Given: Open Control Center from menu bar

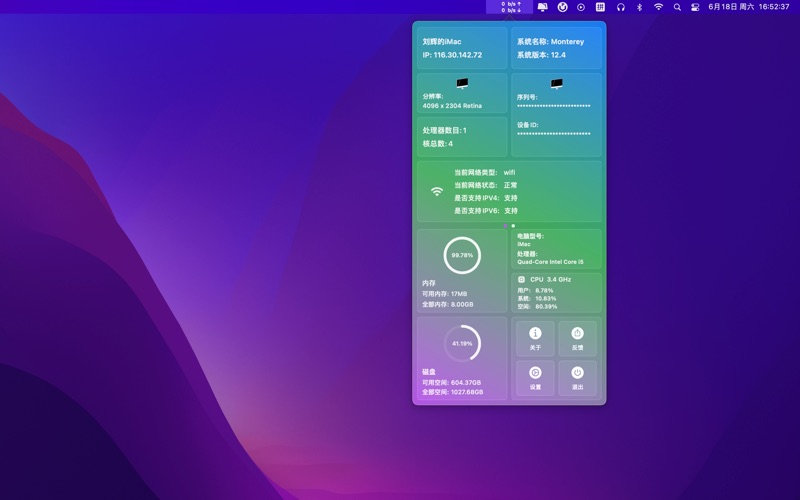Looking at the screenshot, I should 696,7.
